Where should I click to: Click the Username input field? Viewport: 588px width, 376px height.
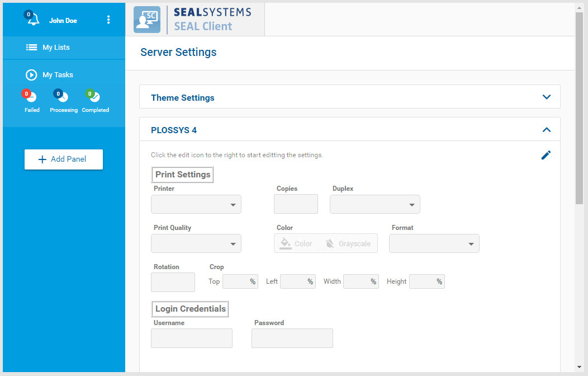pos(192,339)
